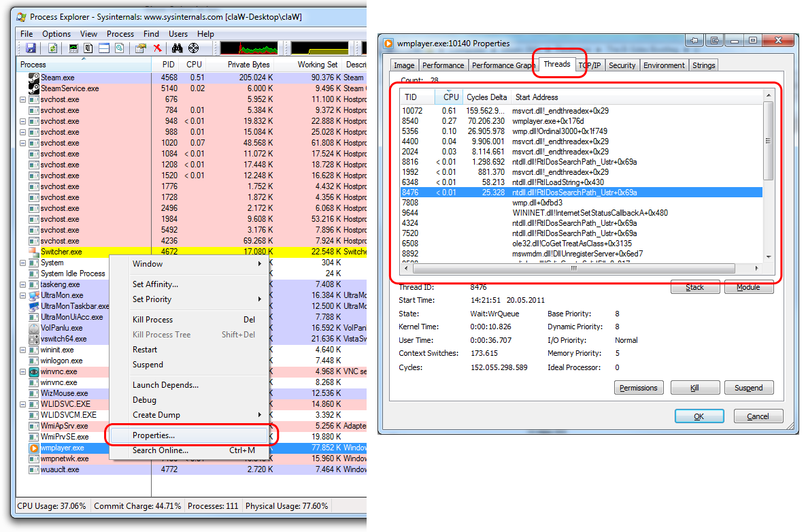Collapse the svchost.exe PID 676 tree node
Viewport: 806px width, 532px height.
(x=22, y=99)
